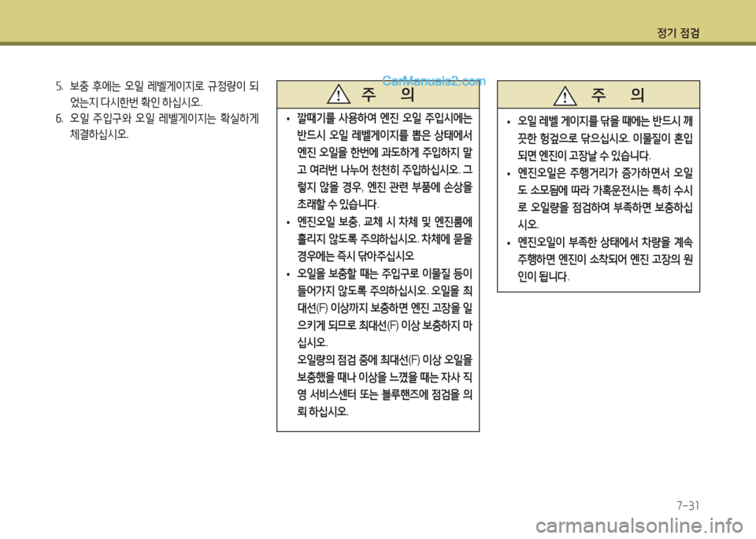Click the 주 의 heading of the right caution box
This screenshot has width=756, height=539.
pos(617,95)
